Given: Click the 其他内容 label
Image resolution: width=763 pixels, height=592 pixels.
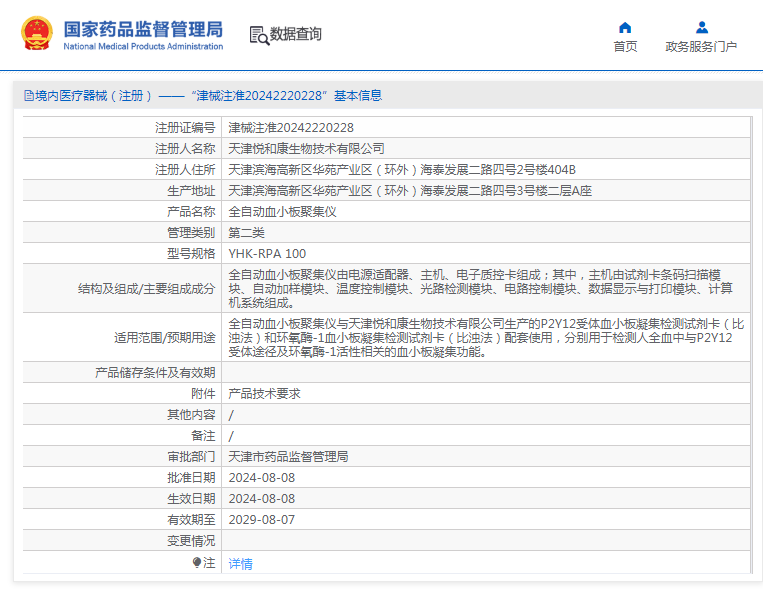Looking at the screenshot, I should pos(191,414).
